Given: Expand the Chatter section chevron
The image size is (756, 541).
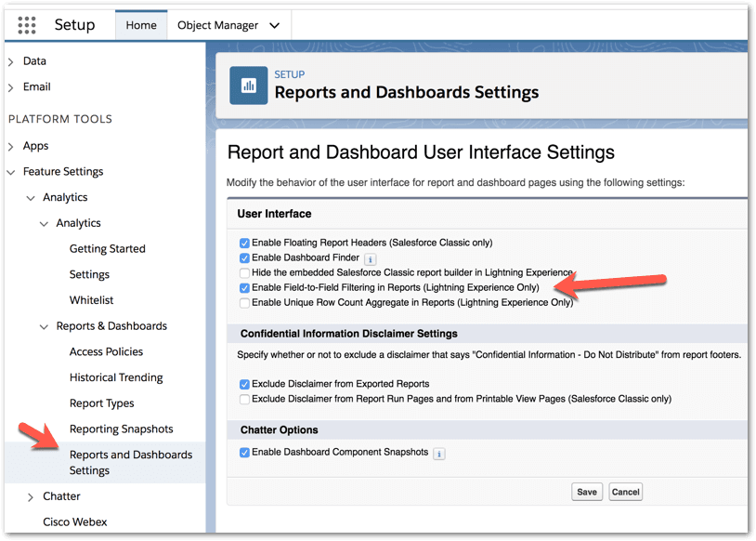Looking at the screenshot, I should [x=31, y=497].
